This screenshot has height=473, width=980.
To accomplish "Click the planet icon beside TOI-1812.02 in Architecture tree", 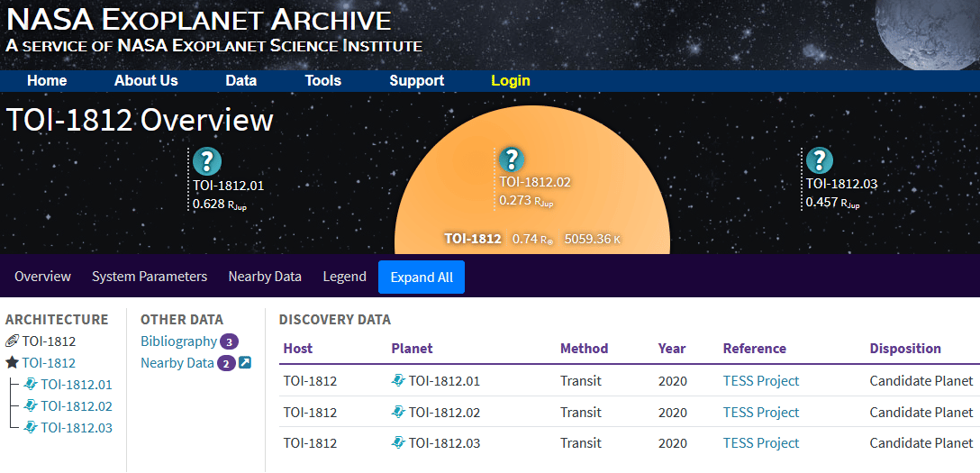I will (32, 406).
